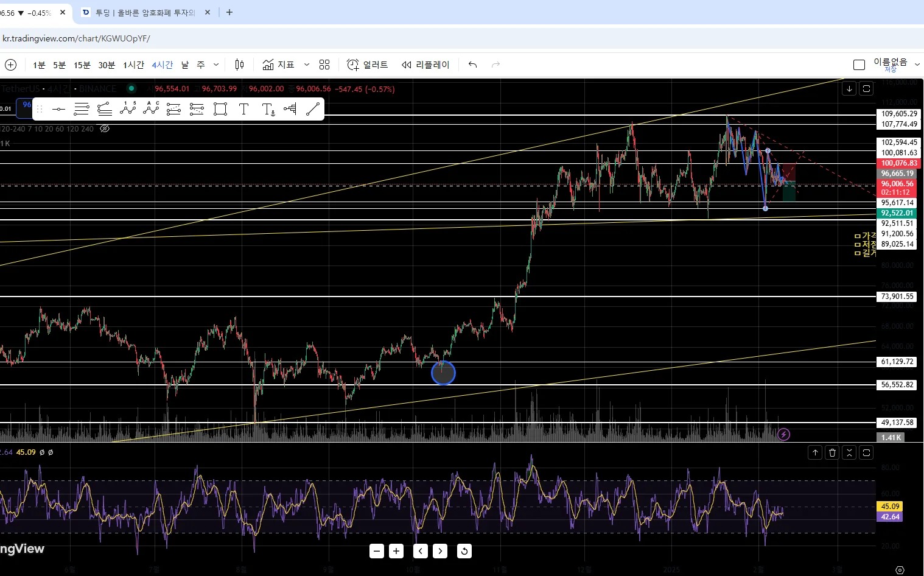924x576 pixels.
Task: Toggle indicator visibility eye icon
Action: [x=105, y=128]
